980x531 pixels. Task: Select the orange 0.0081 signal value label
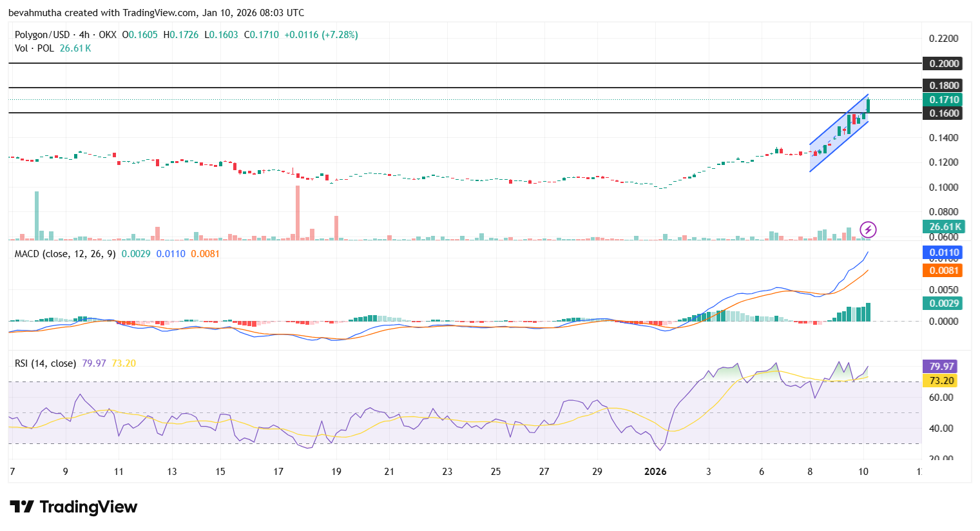[943, 271]
